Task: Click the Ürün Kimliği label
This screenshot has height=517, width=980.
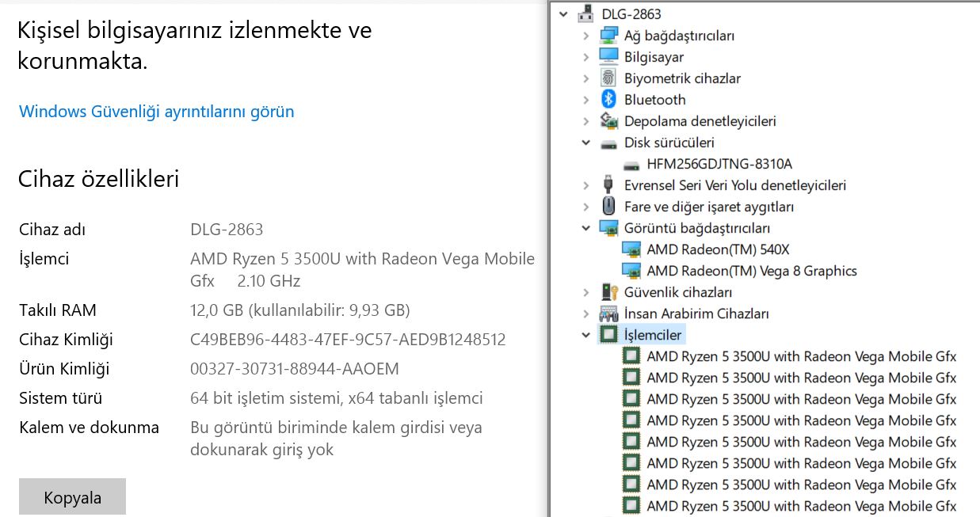Action: (x=64, y=369)
